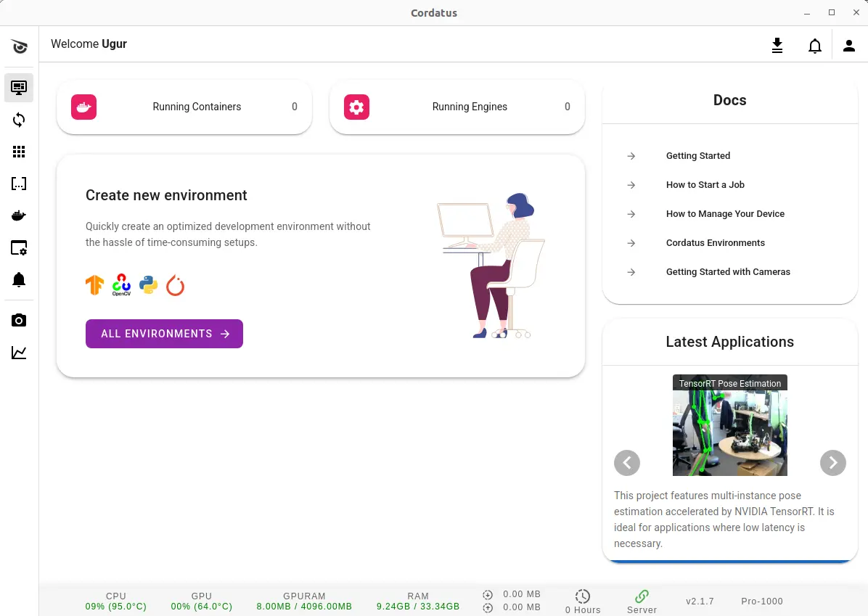Select the sync/refresh icon in the sidebar
Image resolution: width=868 pixels, height=616 pixels.
coord(19,120)
